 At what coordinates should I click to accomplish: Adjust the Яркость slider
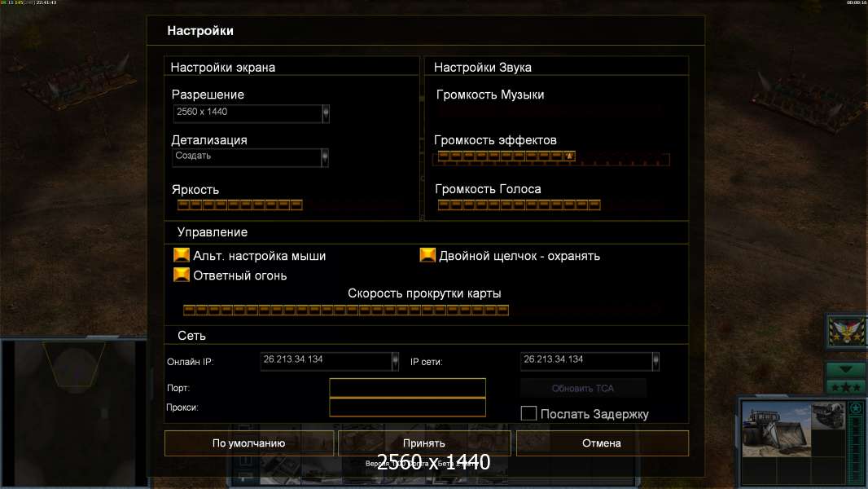point(239,205)
